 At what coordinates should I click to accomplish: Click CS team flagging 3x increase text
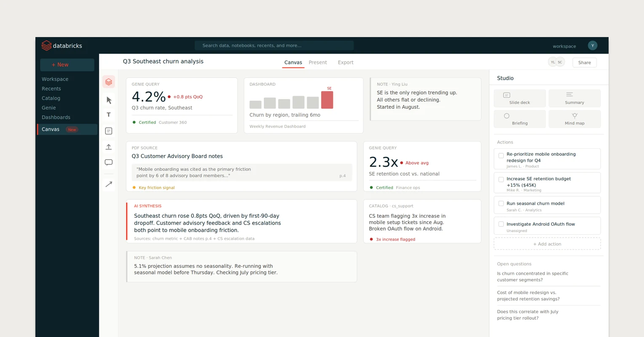[407, 222]
